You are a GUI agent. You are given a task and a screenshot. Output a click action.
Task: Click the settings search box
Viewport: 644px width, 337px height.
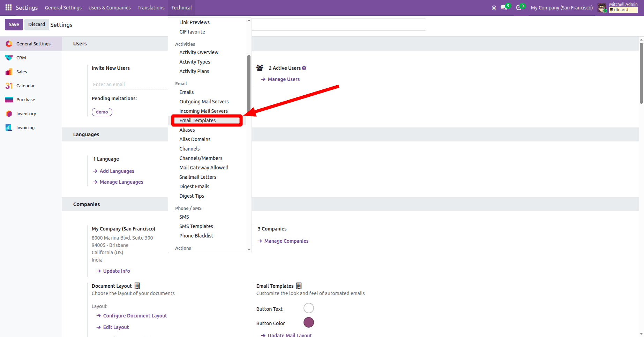click(338, 24)
